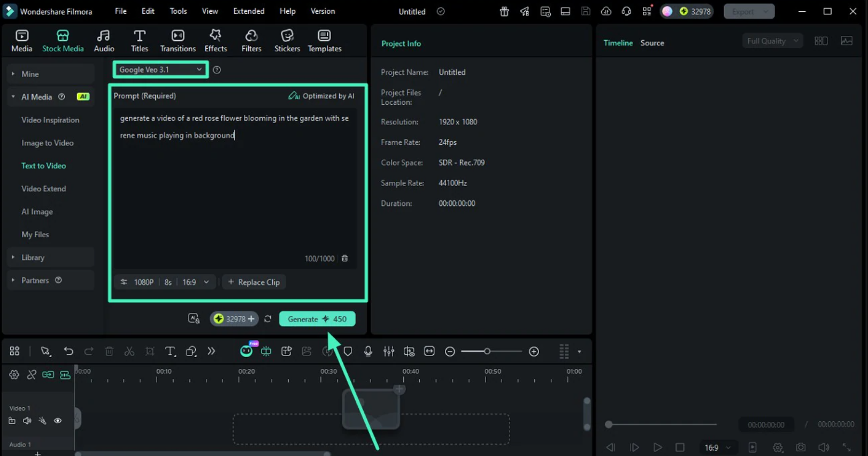The height and width of the screenshot is (456, 868).
Task: Open the audio mixer icon
Action: (389, 351)
